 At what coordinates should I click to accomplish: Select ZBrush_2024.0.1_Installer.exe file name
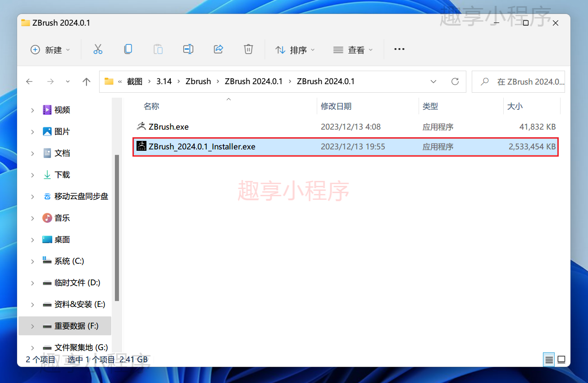pos(202,147)
